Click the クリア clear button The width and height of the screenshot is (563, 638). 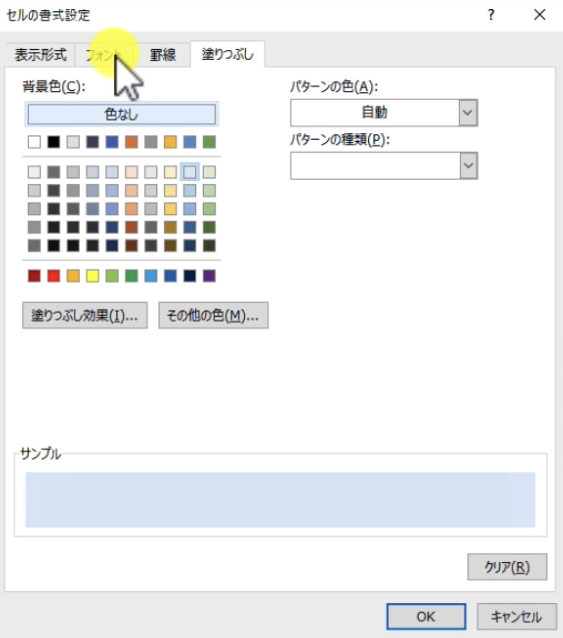click(x=507, y=567)
